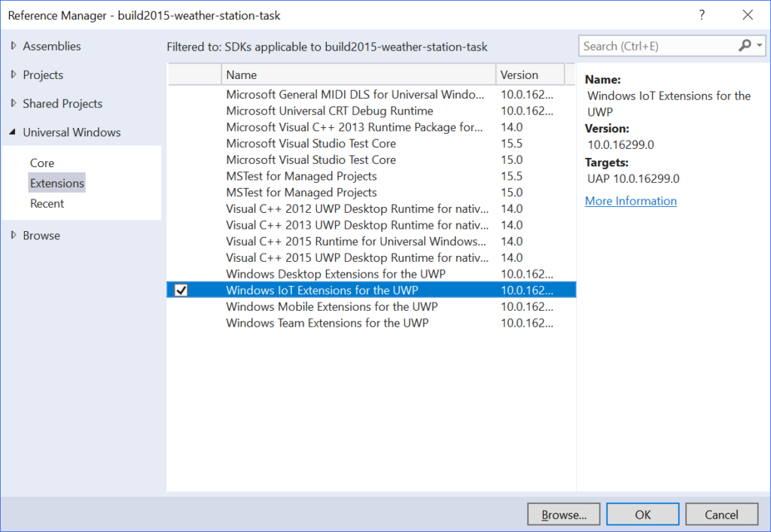The width and height of the screenshot is (771, 532).
Task: Select Microsoft Visual Studio Test Core version 15.5
Action: click(x=371, y=144)
